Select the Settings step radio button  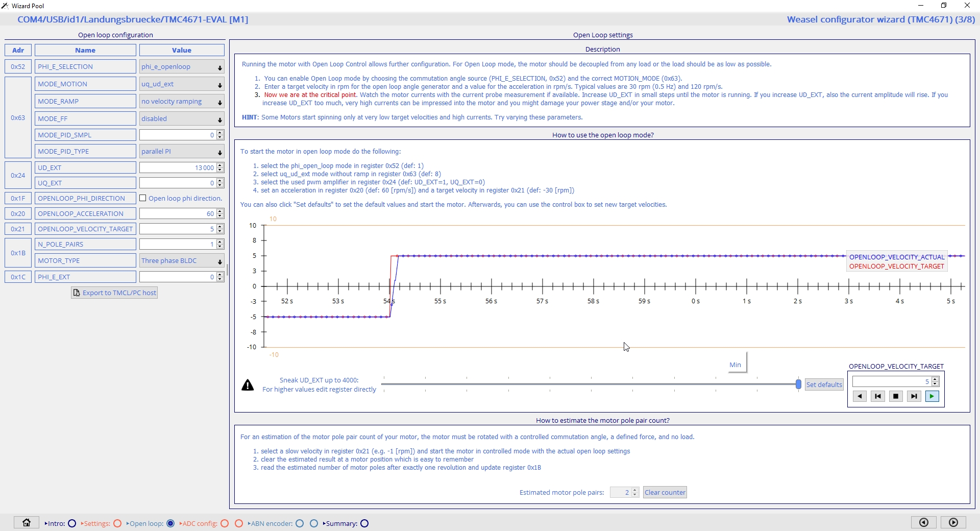coord(117,523)
